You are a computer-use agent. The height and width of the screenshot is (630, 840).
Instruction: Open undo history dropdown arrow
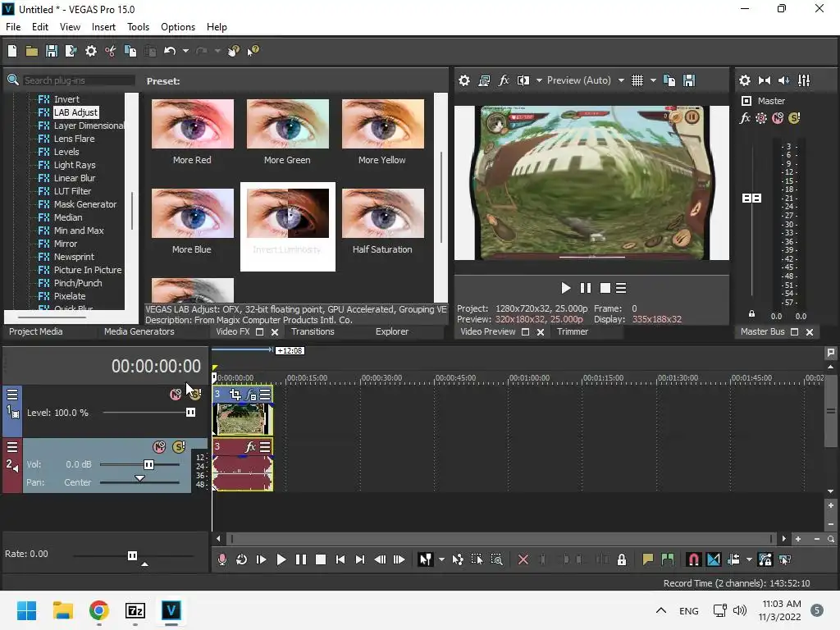pyautogui.click(x=185, y=51)
